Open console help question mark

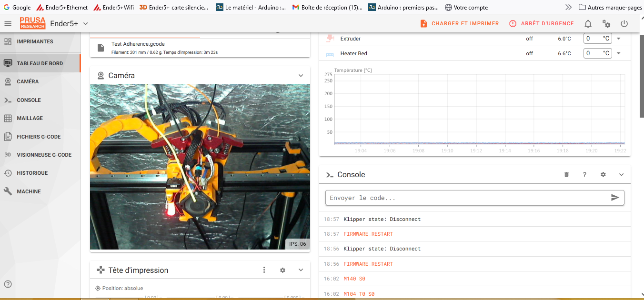(584, 175)
